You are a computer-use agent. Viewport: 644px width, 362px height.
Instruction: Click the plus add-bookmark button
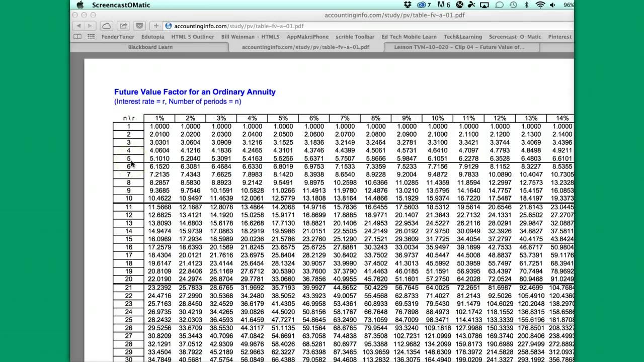(156, 26)
